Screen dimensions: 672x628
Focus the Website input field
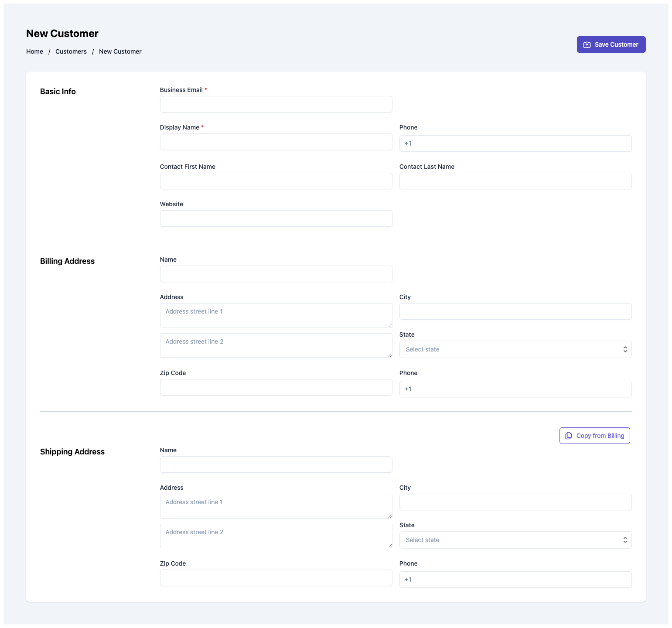pyautogui.click(x=276, y=218)
